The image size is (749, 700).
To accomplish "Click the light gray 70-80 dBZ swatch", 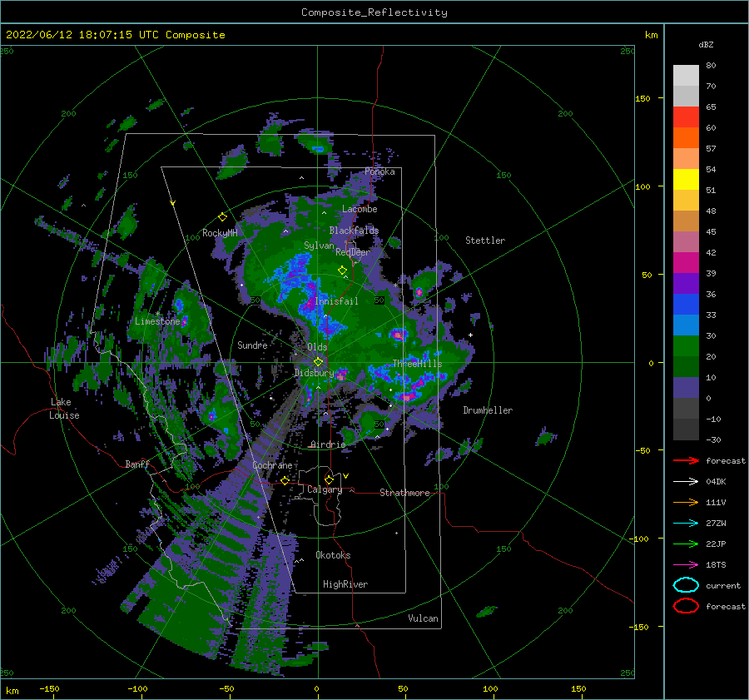I will 686,76.
